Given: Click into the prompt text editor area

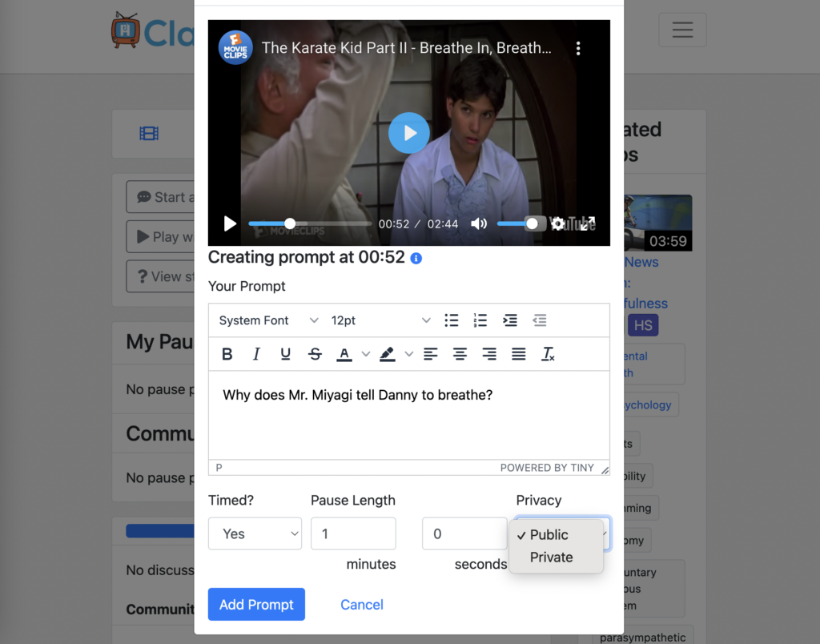Looking at the screenshot, I should click(409, 416).
